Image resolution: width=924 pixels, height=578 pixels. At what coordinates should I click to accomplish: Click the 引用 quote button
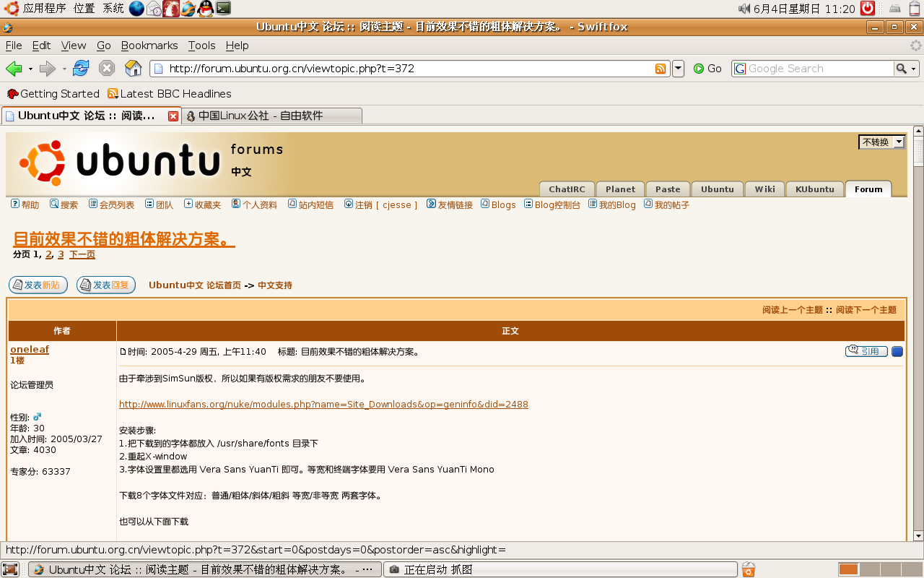866,351
